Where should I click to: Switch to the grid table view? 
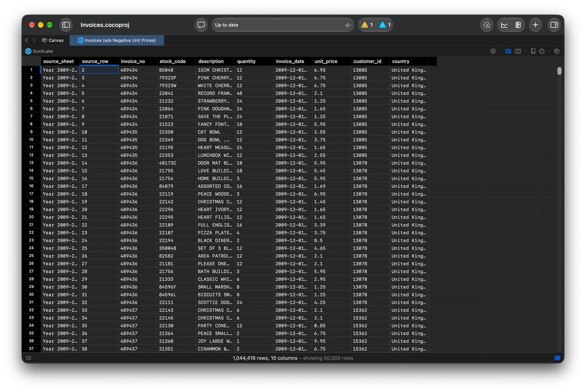508,51
